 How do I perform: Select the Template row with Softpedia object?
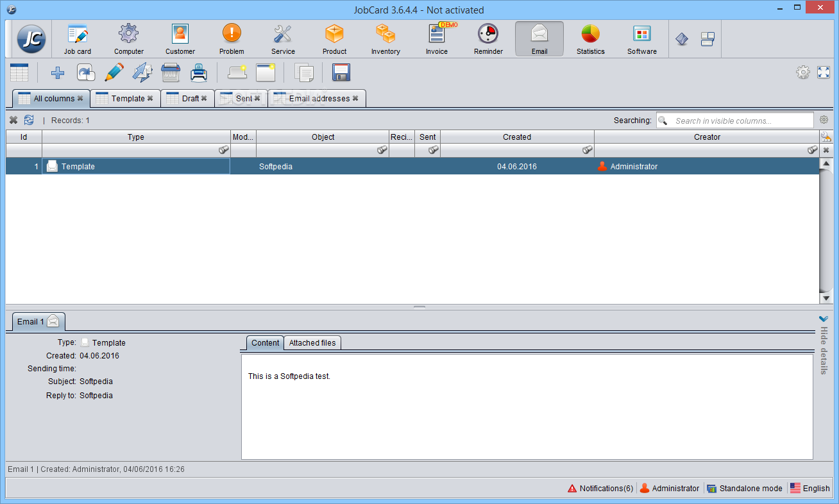point(412,166)
